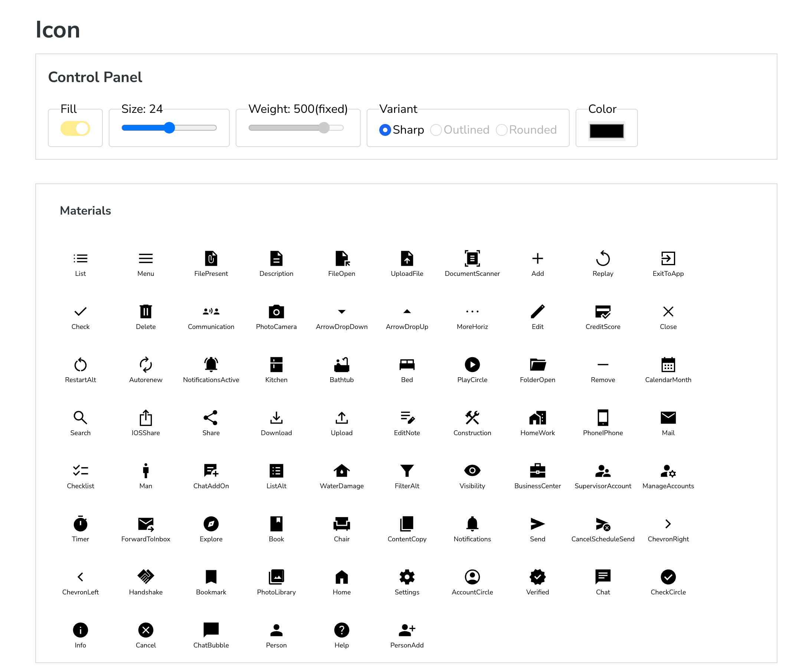Click the CreditScore icon
This screenshot has width=809, height=672.
(603, 311)
